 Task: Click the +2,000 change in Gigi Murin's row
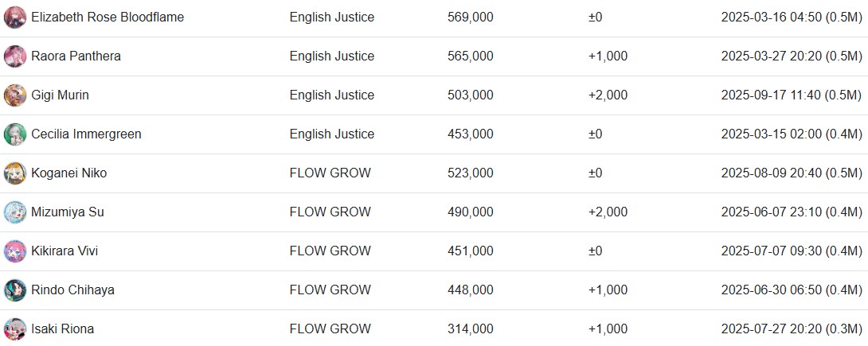coord(608,95)
